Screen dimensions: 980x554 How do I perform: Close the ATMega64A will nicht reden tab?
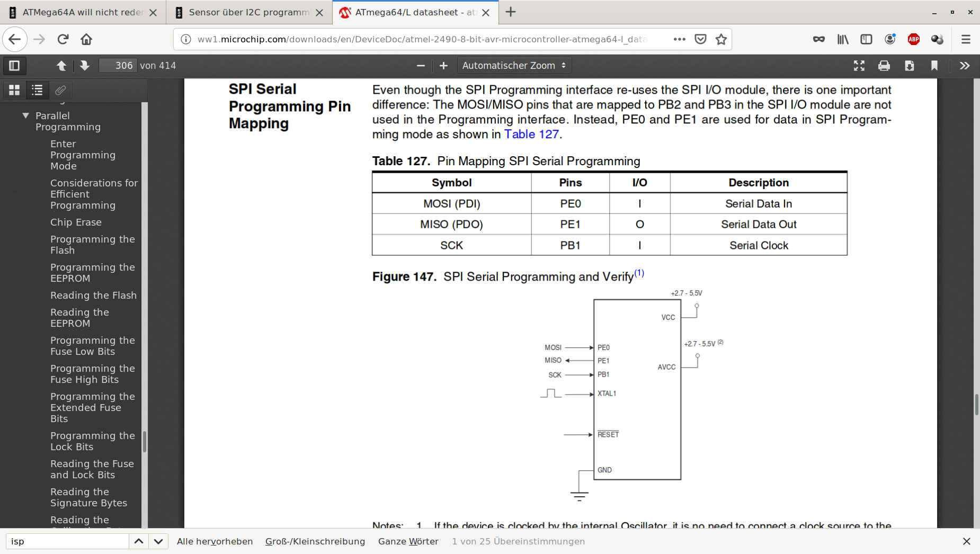[x=153, y=13]
